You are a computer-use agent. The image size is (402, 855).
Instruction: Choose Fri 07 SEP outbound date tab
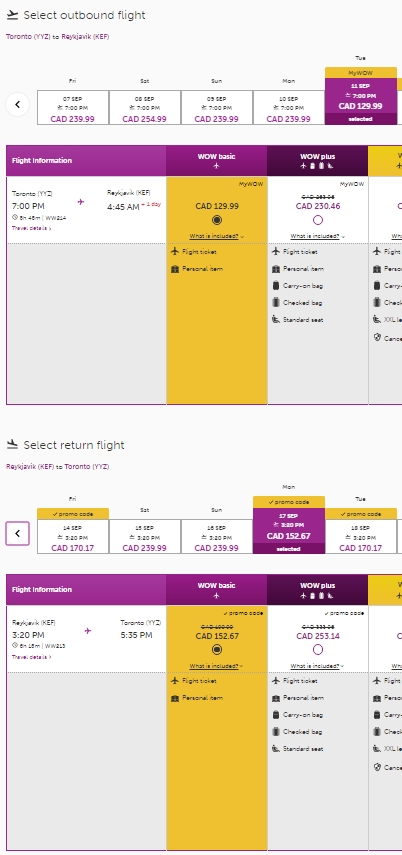coord(73,107)
